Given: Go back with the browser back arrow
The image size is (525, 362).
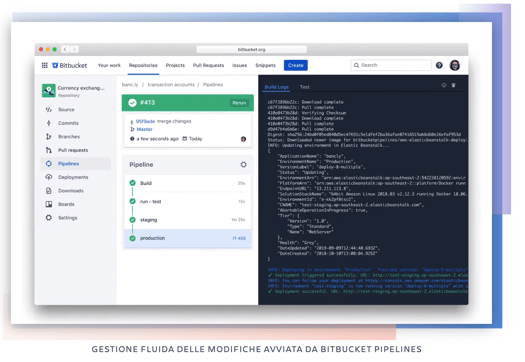Looking at the screenshot, I should 65,49.
